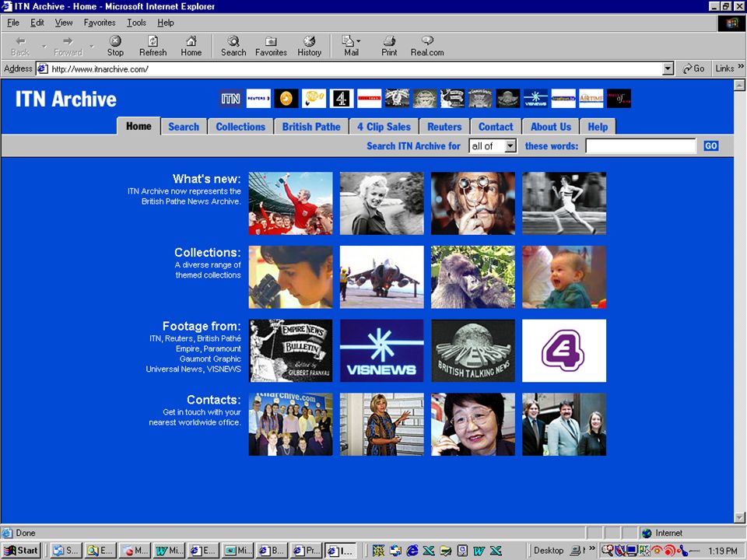Open the British Pathe tab
This screenshot has width=747, height=560.
tap(311, 127)
